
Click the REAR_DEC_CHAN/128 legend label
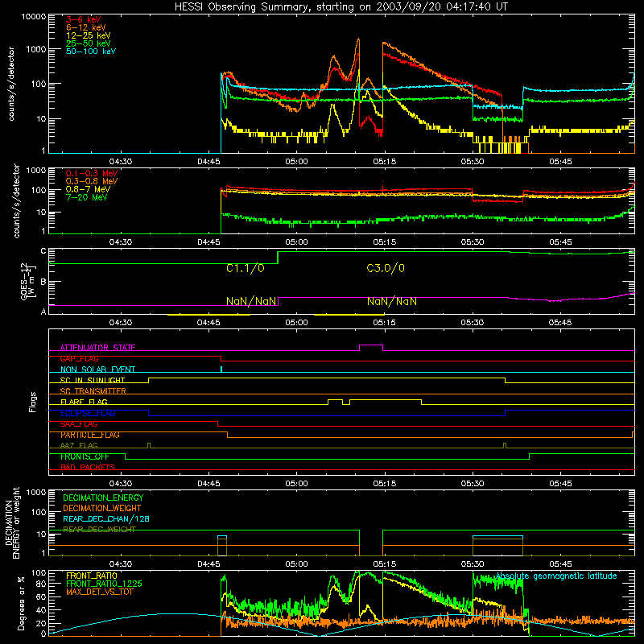tap(106, 518)
